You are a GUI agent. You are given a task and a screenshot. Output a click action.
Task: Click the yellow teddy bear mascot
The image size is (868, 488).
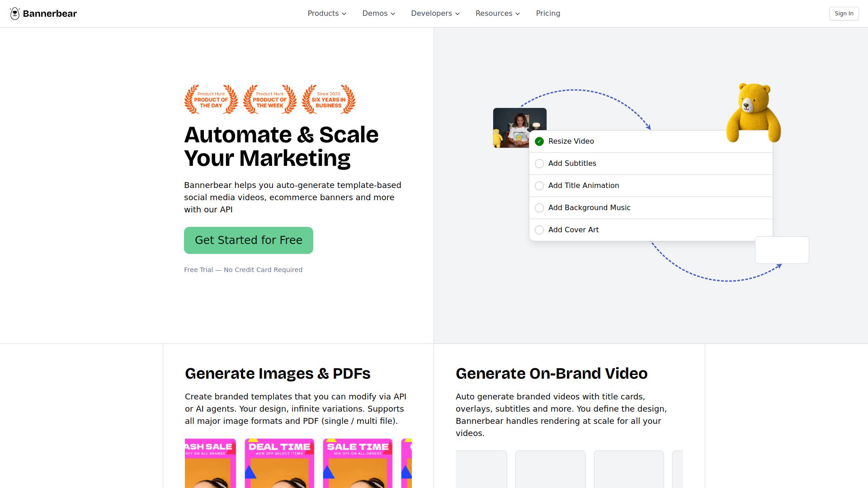pyautogui.click(x=753, y=112)
